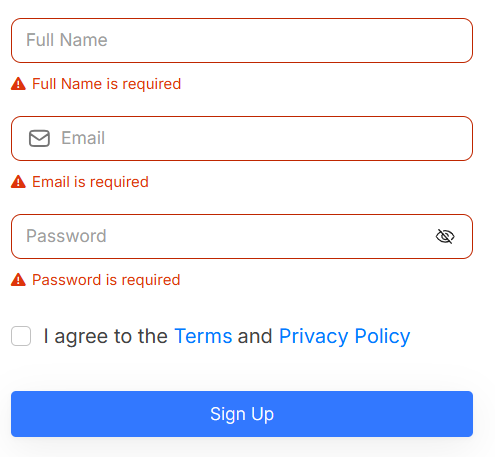
Task: Select the Email placeholder text
Action: (83, 138)
